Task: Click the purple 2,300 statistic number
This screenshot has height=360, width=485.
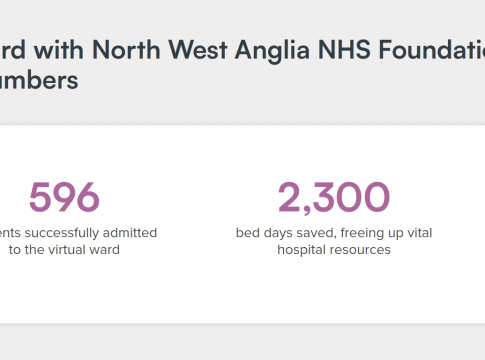Action: pos(334,198)
